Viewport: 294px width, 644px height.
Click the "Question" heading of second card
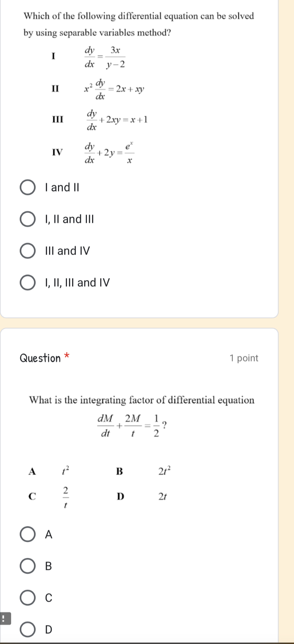(x=40, y=358)
